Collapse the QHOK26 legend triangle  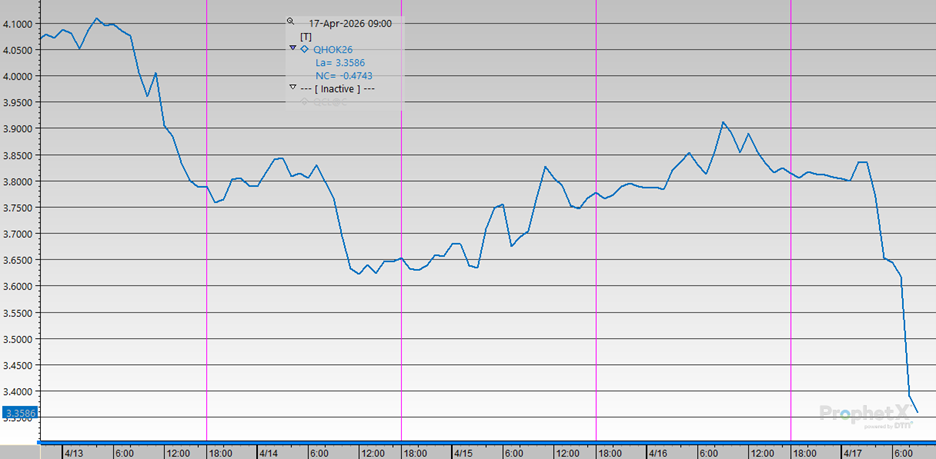[291, 48]
